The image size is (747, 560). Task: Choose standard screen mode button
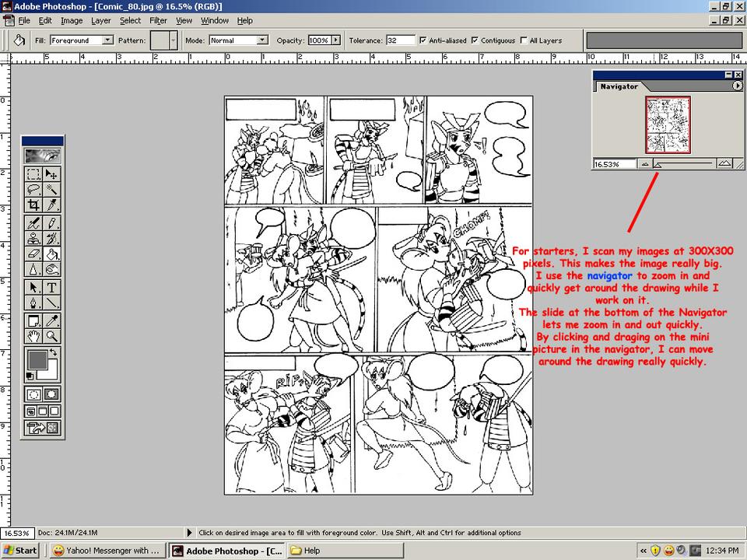tap(30, 411)
